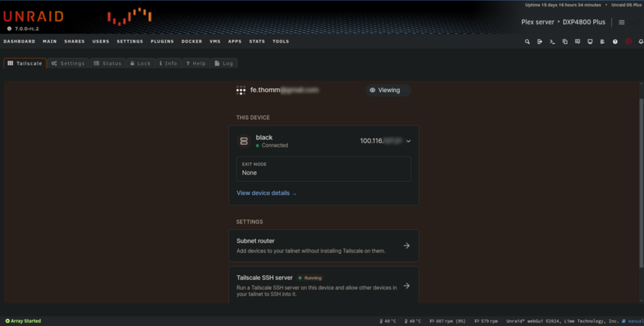The height and width of the screenshot is (326, 644).
Task: Open the Docker menu item
Action: pyautogui.click(x=192, y=41)
